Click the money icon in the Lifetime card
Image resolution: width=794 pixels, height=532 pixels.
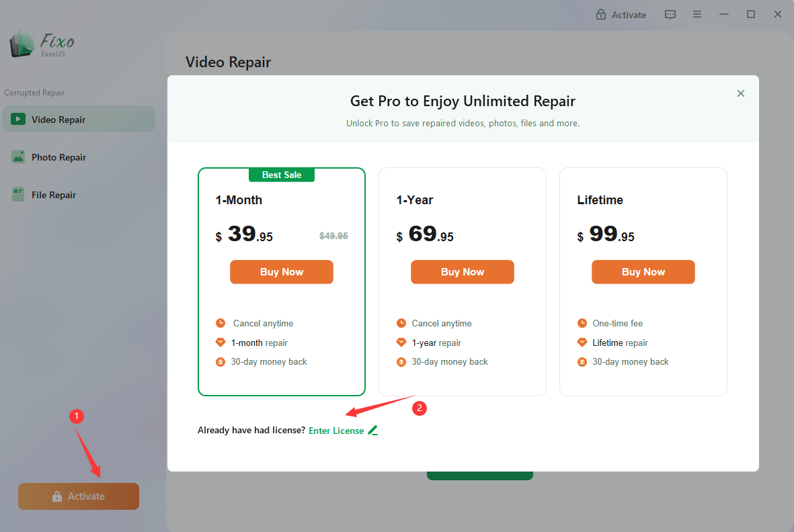[x=582, y=361]
